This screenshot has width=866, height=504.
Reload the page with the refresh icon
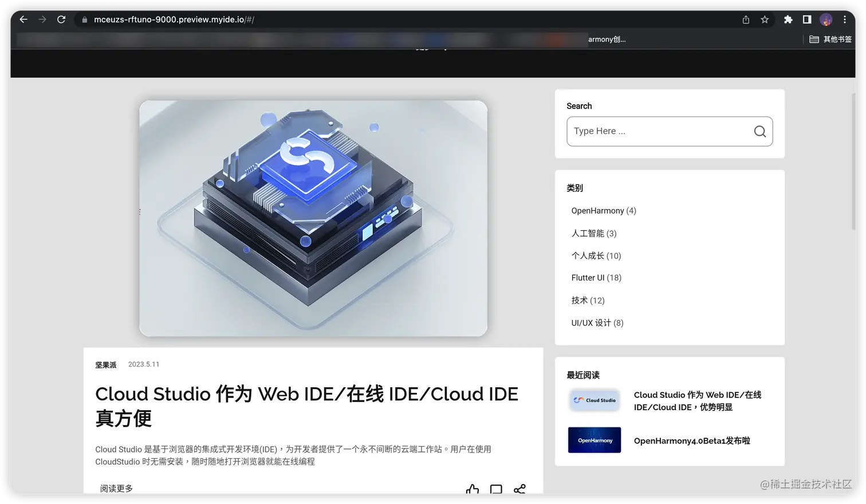click(x=61, y=19)
